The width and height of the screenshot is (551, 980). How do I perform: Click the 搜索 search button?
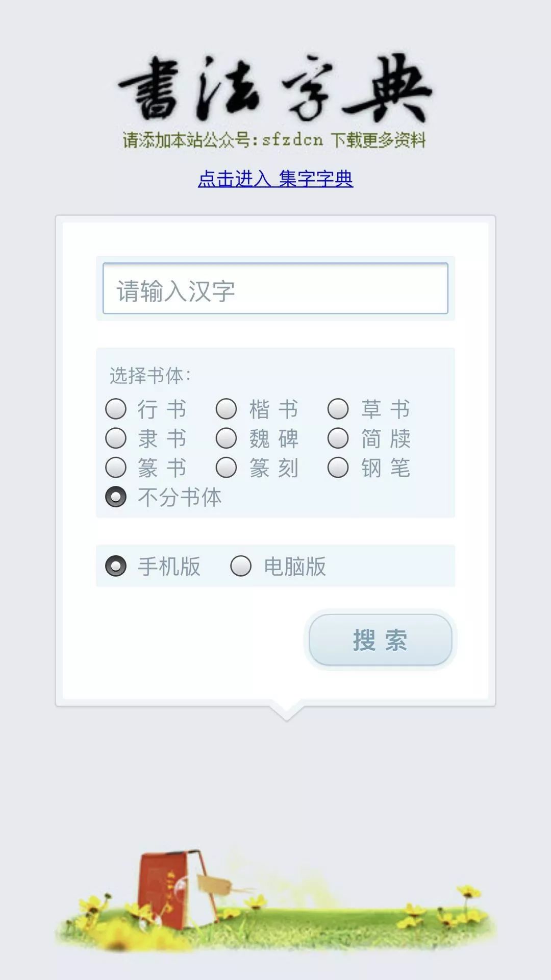[x=380, y=640]
